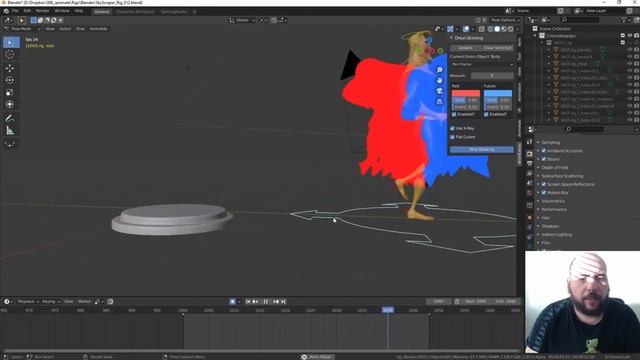Viewport: 640px width, 360px height.
Task: Open the Pose Options dropdown
Action: [x=506, y=20]
